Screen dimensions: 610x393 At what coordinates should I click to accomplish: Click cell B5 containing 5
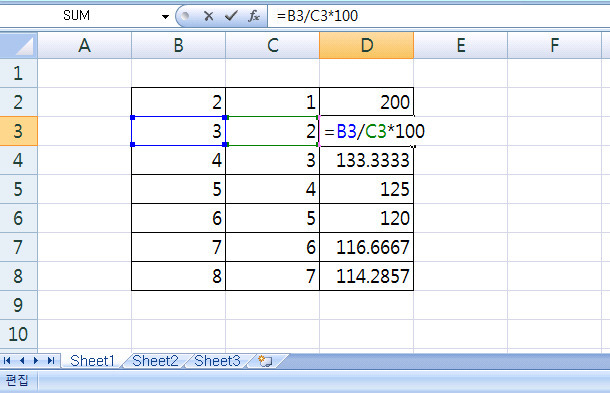[179, 189]
